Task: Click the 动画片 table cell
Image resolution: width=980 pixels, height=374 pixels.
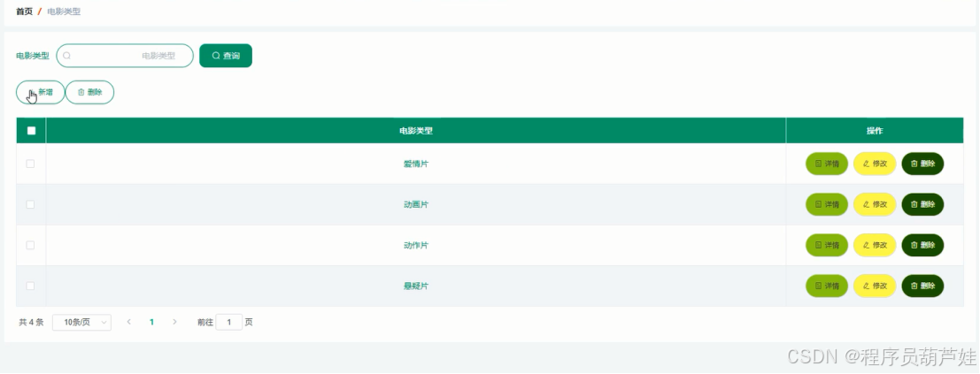Action: (416, 204)
